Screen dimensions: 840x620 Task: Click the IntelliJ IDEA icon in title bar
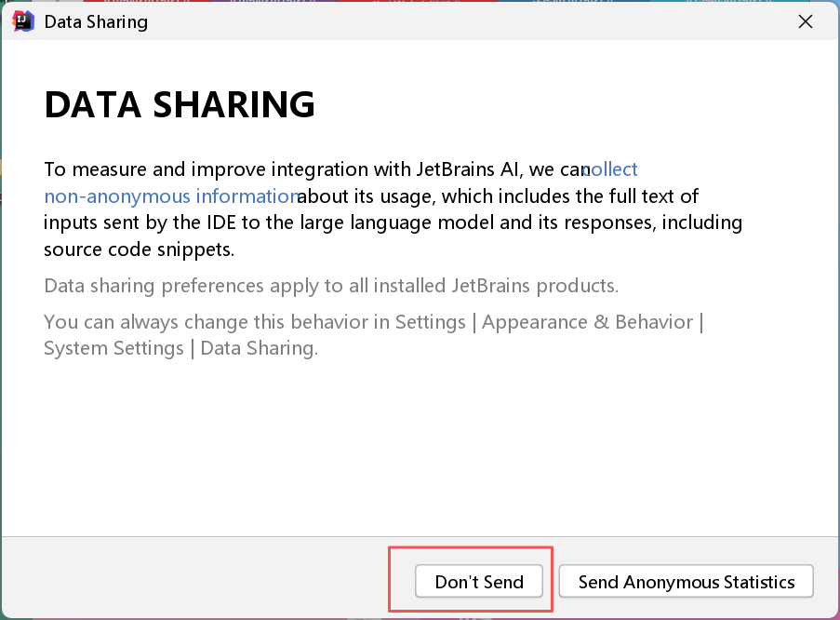pyautogui.click(x=23, y=21)
